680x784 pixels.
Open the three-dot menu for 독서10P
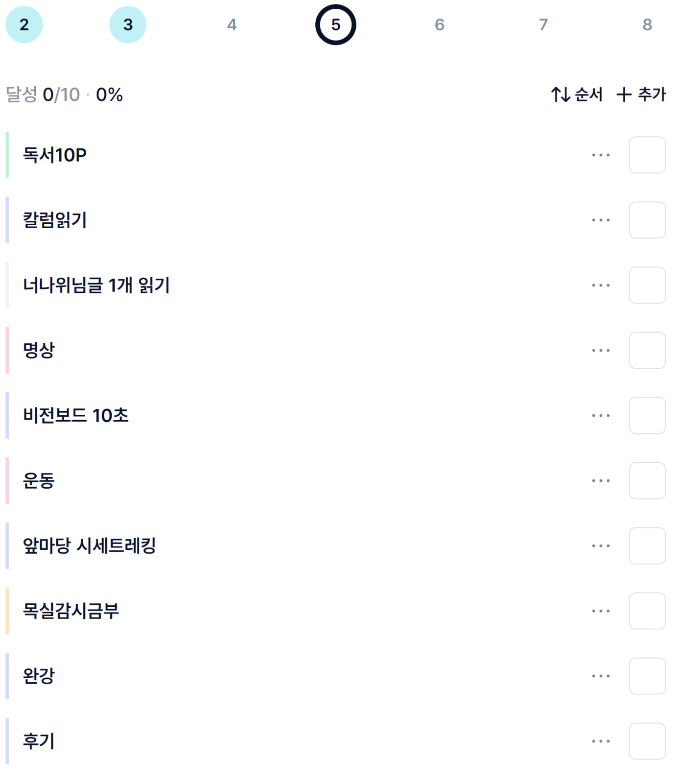[x=601, y=155]
